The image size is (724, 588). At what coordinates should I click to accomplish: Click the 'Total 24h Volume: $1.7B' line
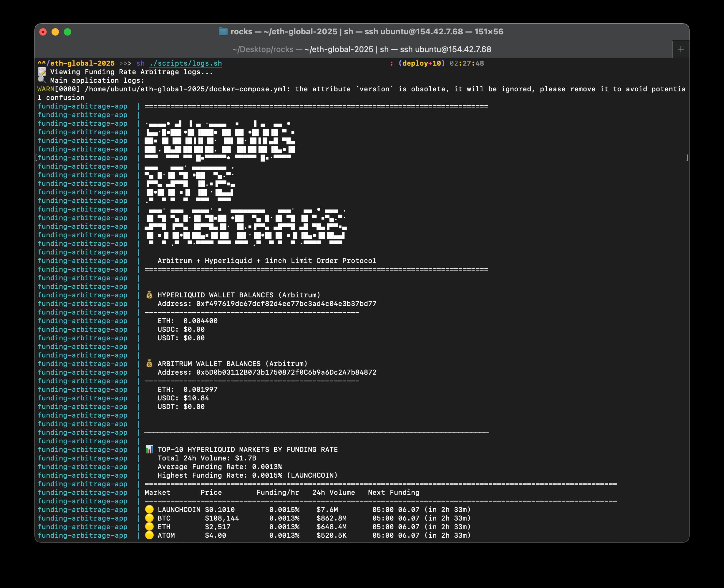tap(207, 458)
